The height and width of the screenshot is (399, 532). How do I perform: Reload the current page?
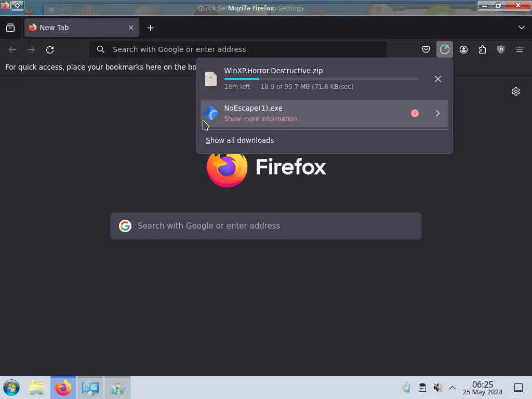tap(50, 49)
